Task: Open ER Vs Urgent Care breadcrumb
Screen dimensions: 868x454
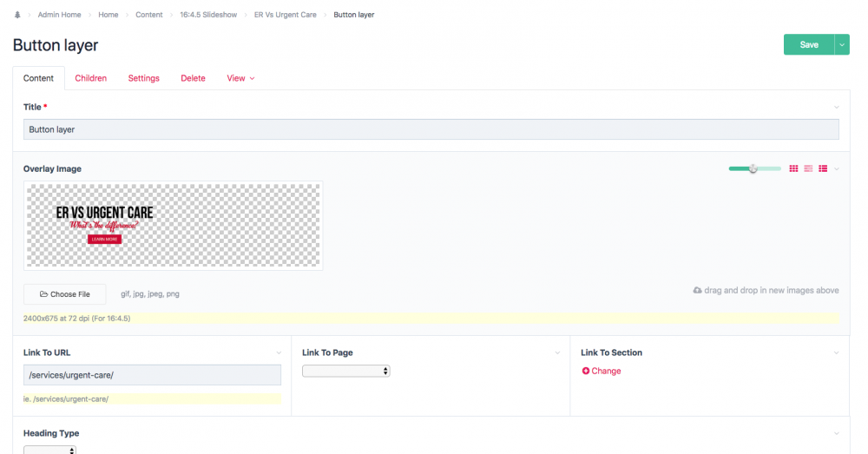Action: coord(285,15)
